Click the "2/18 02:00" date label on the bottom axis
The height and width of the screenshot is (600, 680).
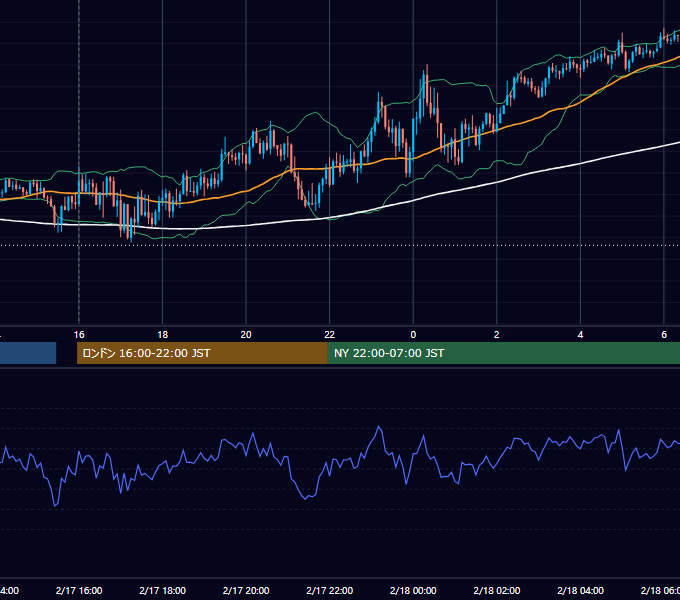(x=497, y=590)
